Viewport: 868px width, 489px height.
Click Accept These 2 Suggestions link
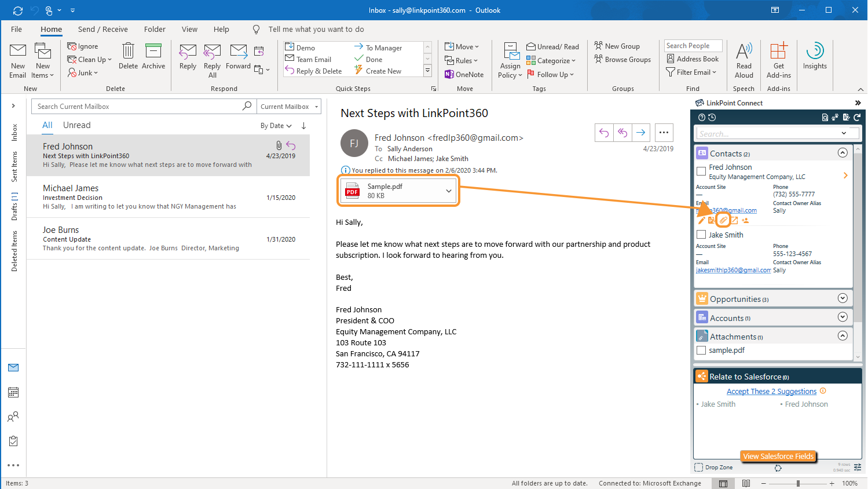click(771, 392)
